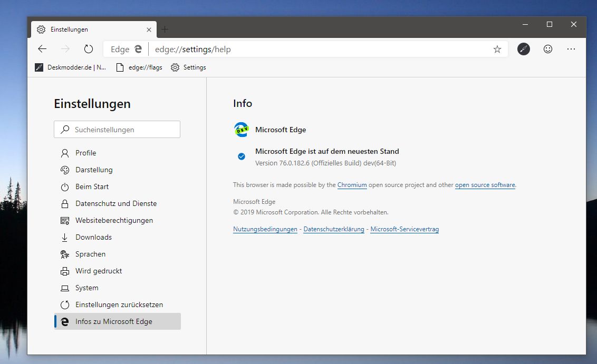Click the Wird gedruckt printer icon
Screen dimensions: 597x364
[64, 271]
